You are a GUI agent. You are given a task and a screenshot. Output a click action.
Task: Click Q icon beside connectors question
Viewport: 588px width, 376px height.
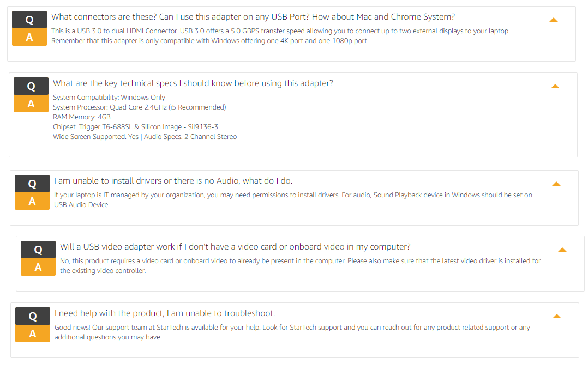pos(29,20)
